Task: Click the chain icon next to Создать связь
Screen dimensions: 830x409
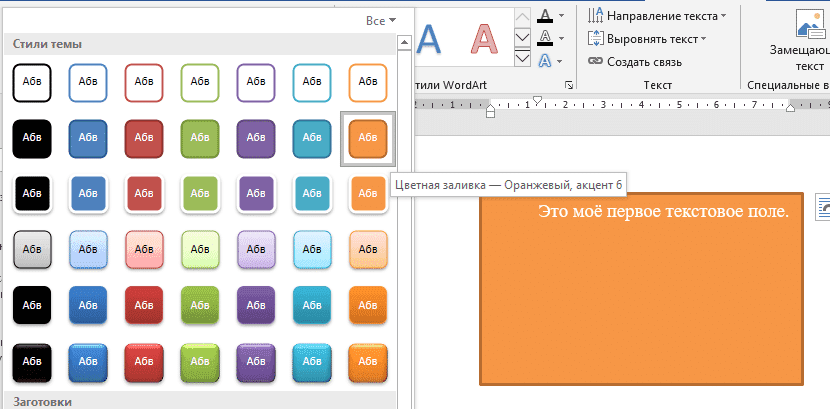Action: [x=596, y=61]
